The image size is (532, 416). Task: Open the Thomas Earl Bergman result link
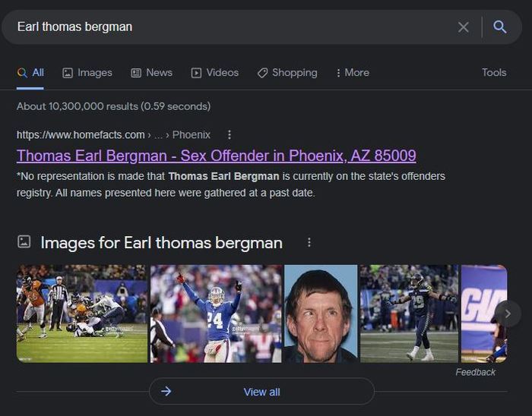216,156
